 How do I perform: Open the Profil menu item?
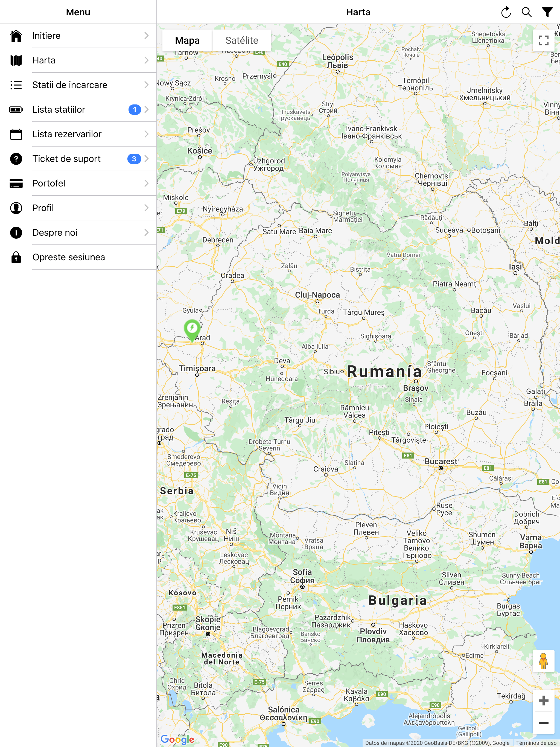click(78, 208)
